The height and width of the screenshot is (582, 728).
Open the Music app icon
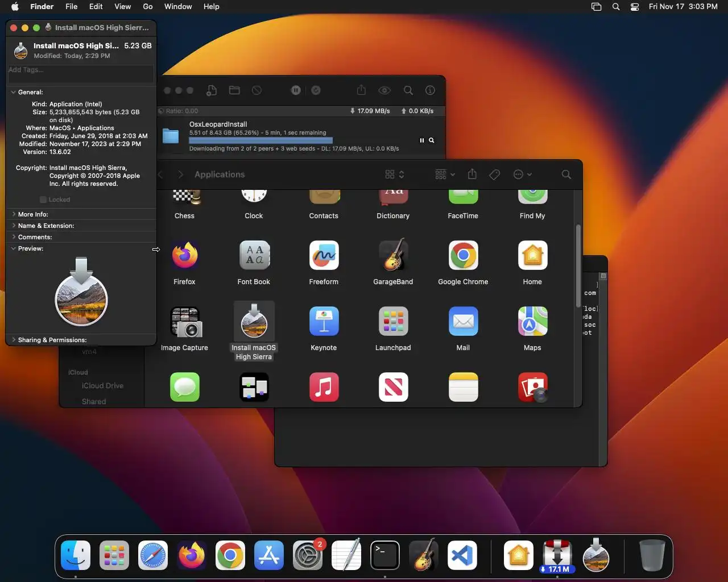pos(324,388)
